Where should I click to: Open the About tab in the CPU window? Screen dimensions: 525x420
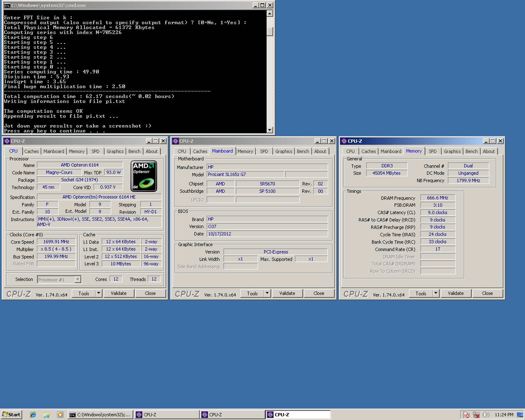pos(152,151)
